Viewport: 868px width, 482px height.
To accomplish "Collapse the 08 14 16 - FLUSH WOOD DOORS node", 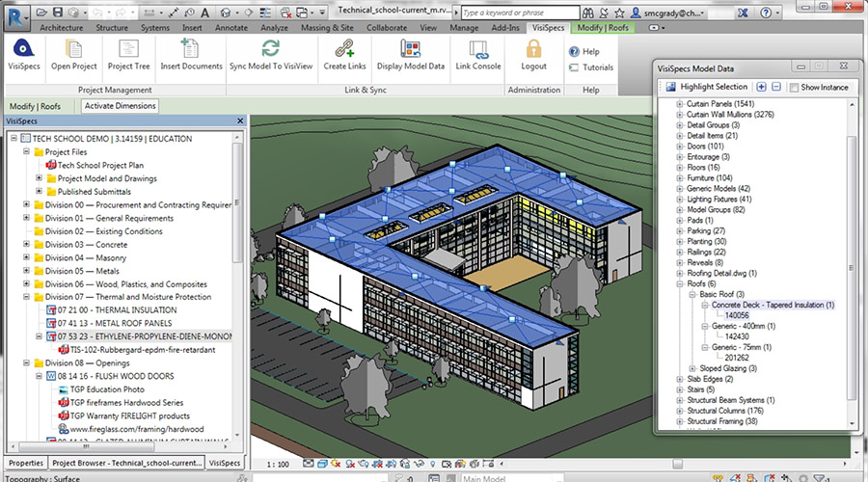I will pyautogui.click(x=39, y=376).
